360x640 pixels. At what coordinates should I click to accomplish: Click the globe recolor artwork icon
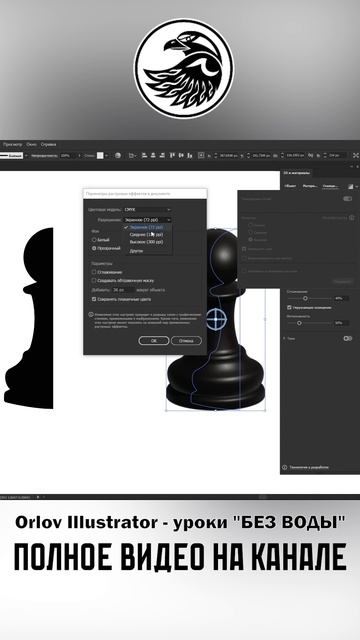click(x=118, y=156)
